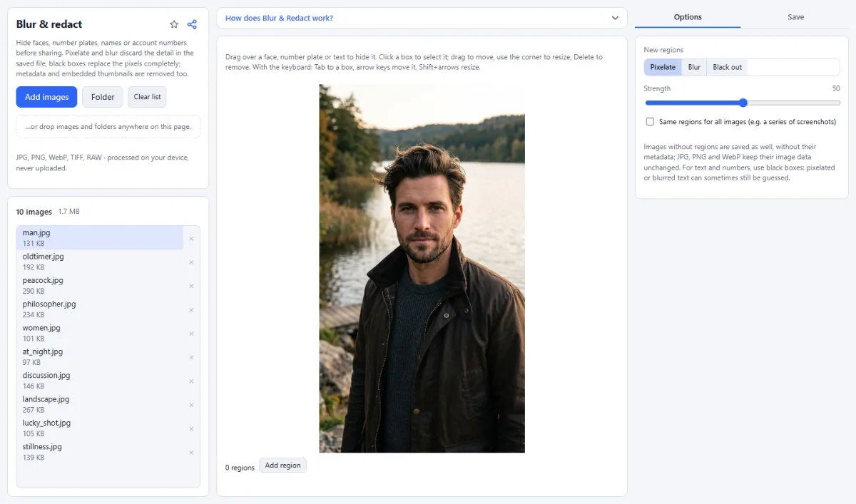856x504 pixels.
Task: Select Pixelate for new regions
Action: pos(663,67)
